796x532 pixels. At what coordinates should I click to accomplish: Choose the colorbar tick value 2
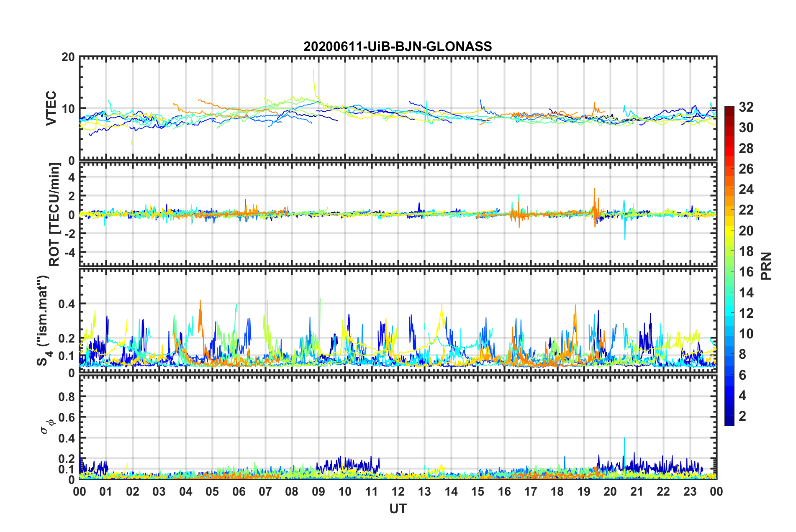[x=742, y=416]
